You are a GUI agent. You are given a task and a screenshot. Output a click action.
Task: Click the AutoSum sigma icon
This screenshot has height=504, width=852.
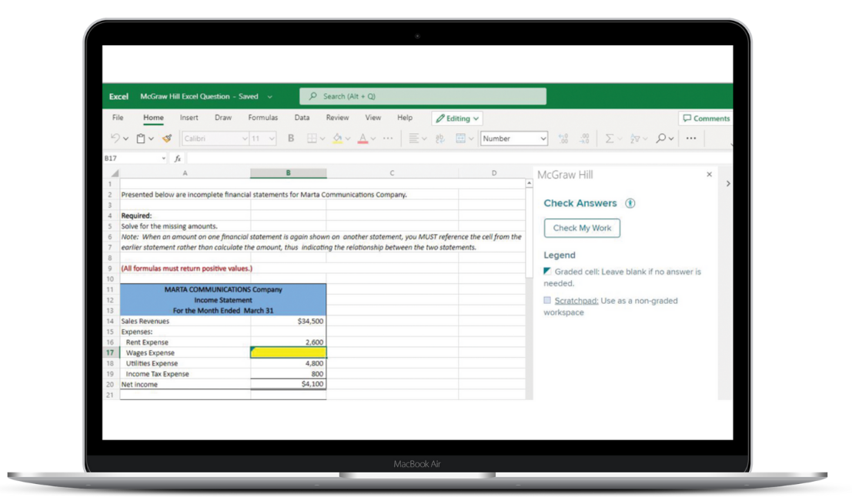(x=609, y=139)
